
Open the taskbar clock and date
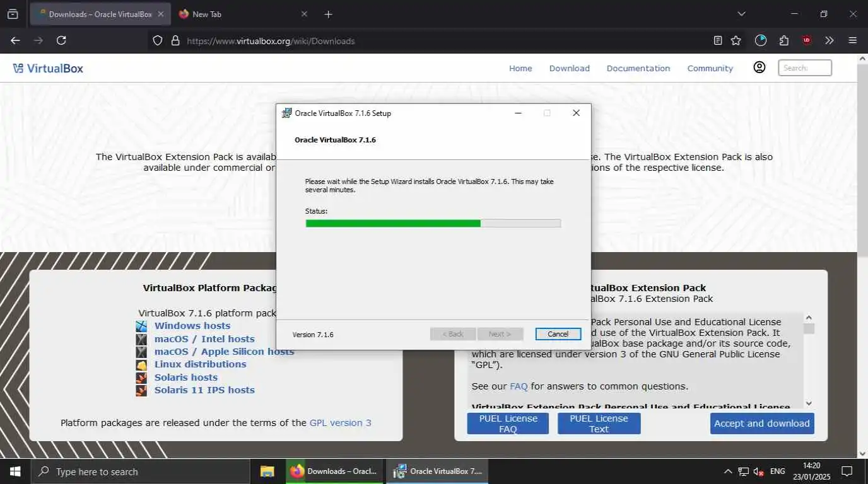pos(811,471)
